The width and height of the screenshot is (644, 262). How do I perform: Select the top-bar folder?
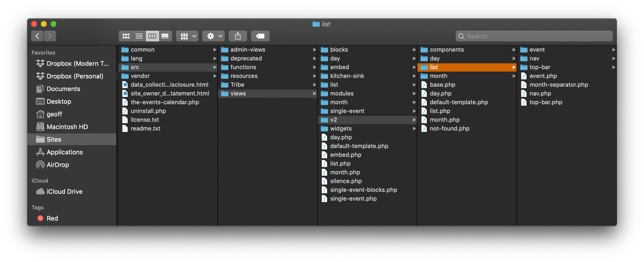click(x=567, y=67)
